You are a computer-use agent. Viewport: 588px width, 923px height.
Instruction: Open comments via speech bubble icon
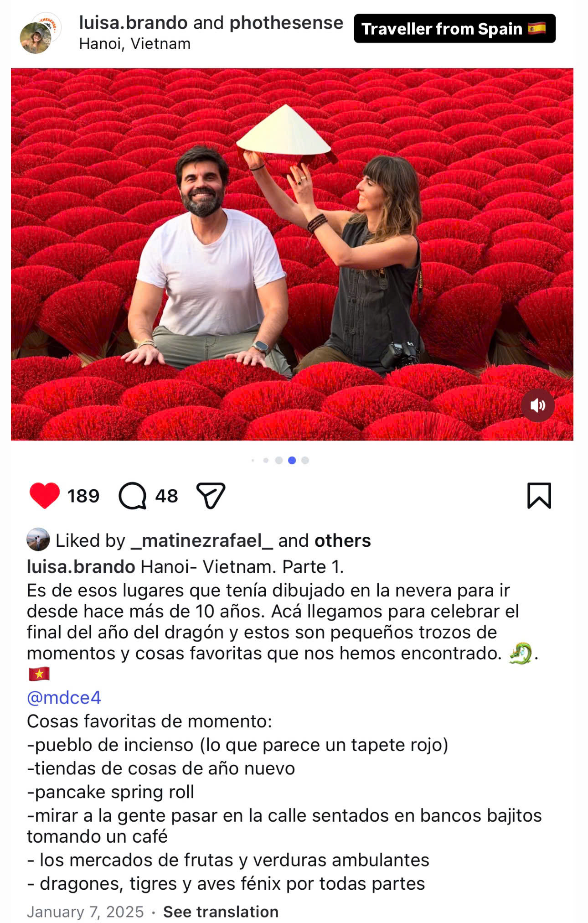133,496
